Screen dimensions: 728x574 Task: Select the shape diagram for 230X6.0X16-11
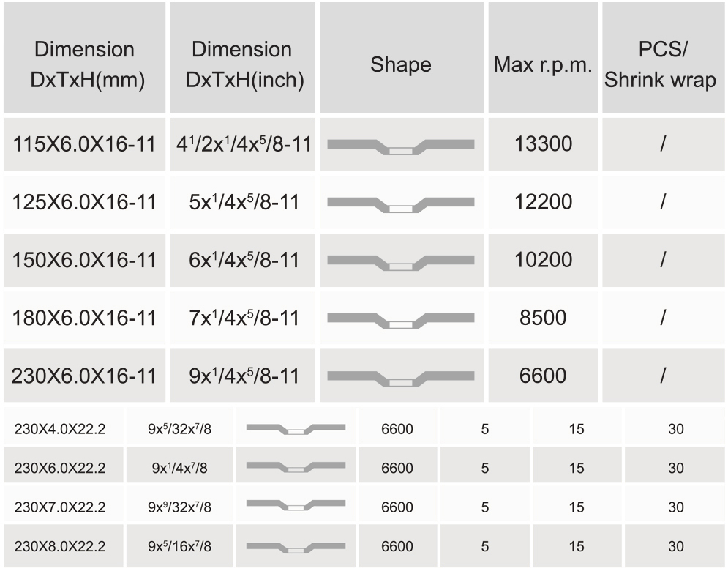401,376
